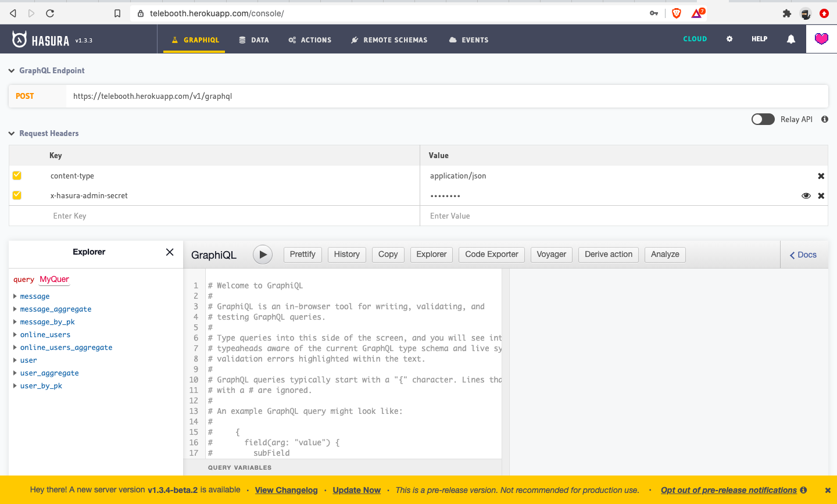Click the Copy query button
837x504 pixels.
point(388,255)
